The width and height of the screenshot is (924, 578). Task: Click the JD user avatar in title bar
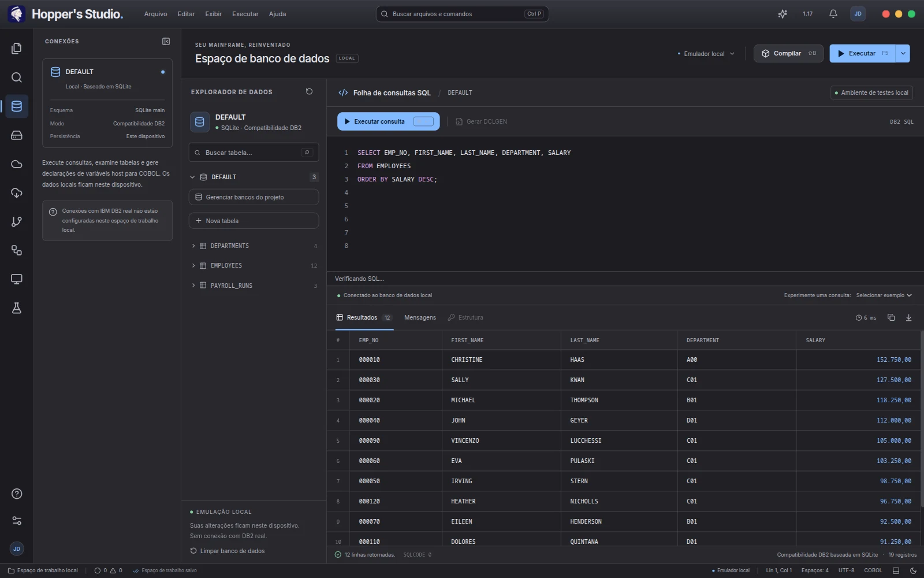858,14
